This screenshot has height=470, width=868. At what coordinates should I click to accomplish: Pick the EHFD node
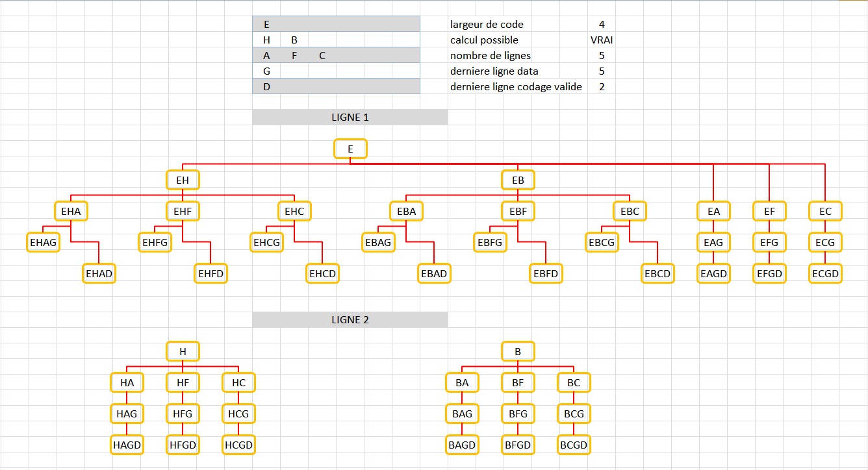(211, 273)
